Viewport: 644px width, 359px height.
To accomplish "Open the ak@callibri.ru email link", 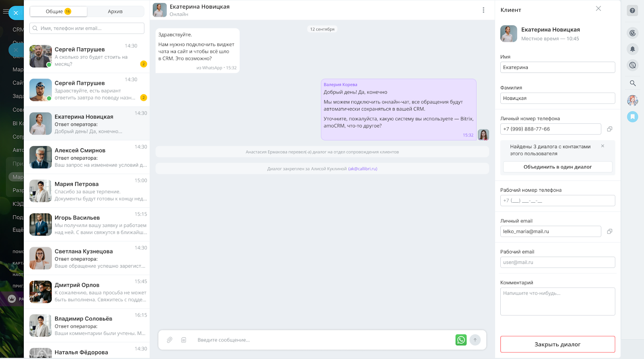I will click(x=363, y=169).
